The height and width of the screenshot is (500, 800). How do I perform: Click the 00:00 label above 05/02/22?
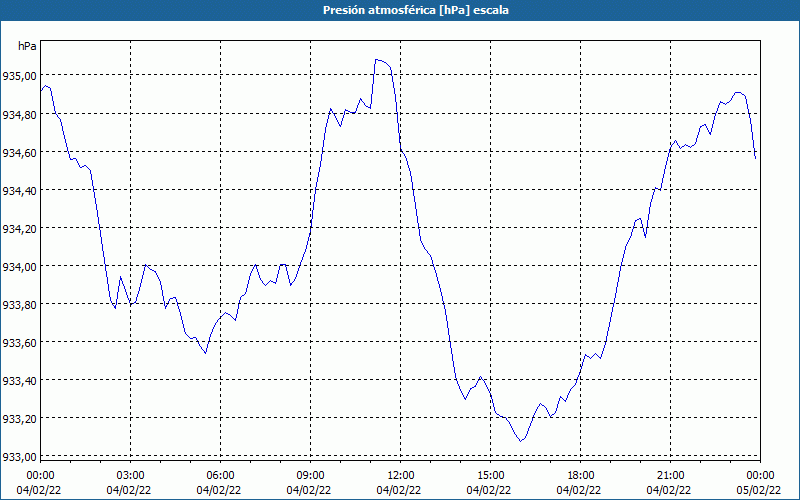pos(760,476)
